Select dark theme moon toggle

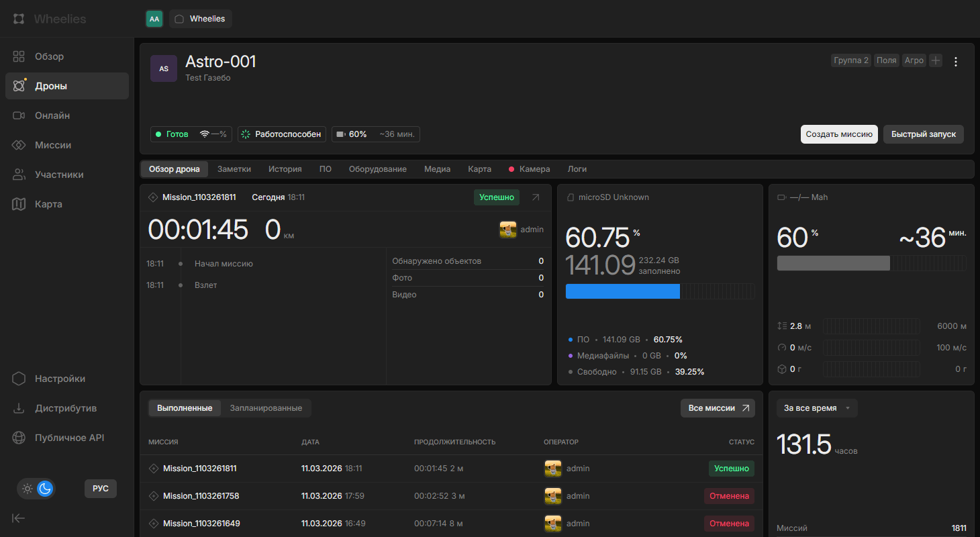[45, 489]
